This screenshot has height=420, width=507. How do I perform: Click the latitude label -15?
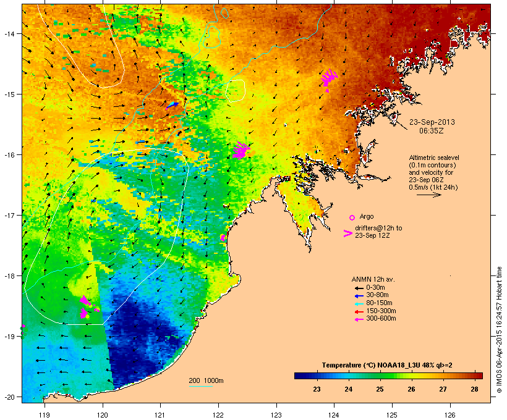tap(9, 94)
